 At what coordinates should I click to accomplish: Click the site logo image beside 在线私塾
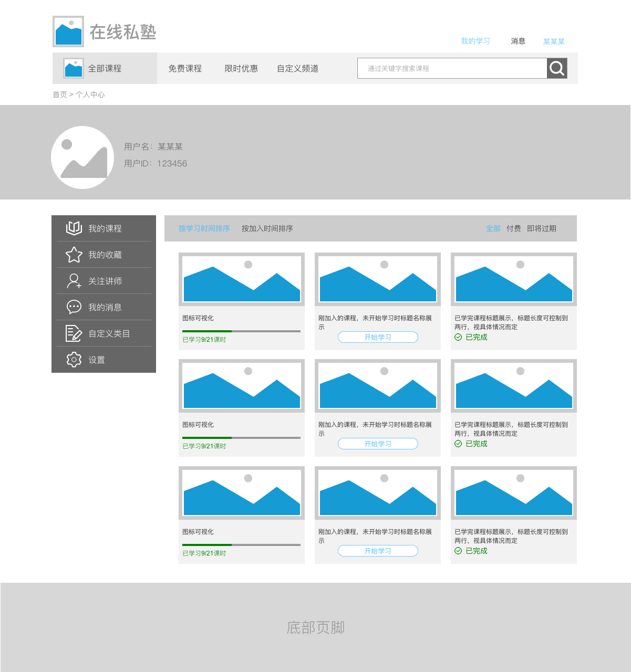pos(68,31)
